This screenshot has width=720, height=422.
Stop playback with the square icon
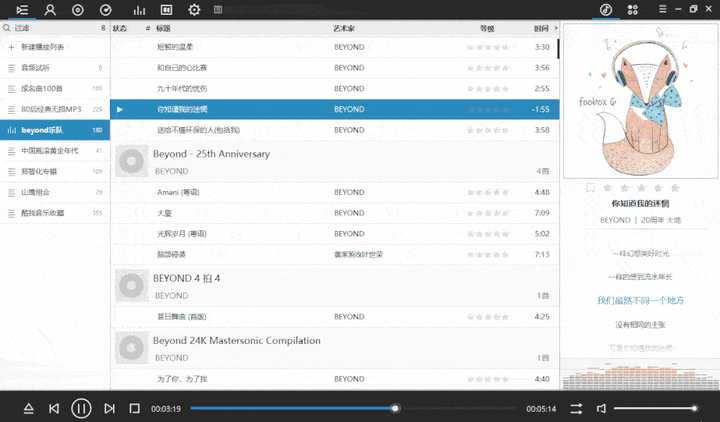tap(135, 408)
